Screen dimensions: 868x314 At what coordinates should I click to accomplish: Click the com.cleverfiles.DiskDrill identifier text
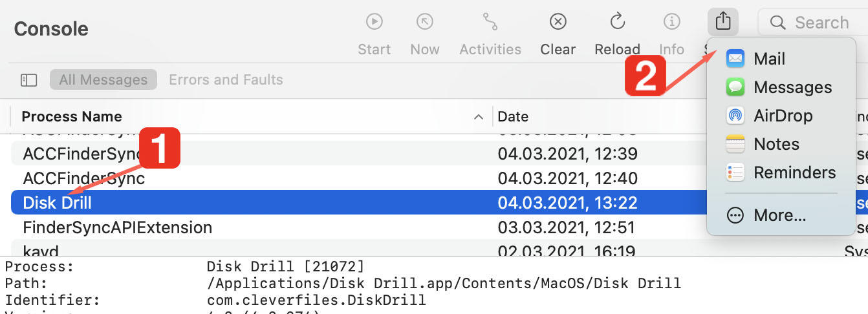(x=316, y=300)
